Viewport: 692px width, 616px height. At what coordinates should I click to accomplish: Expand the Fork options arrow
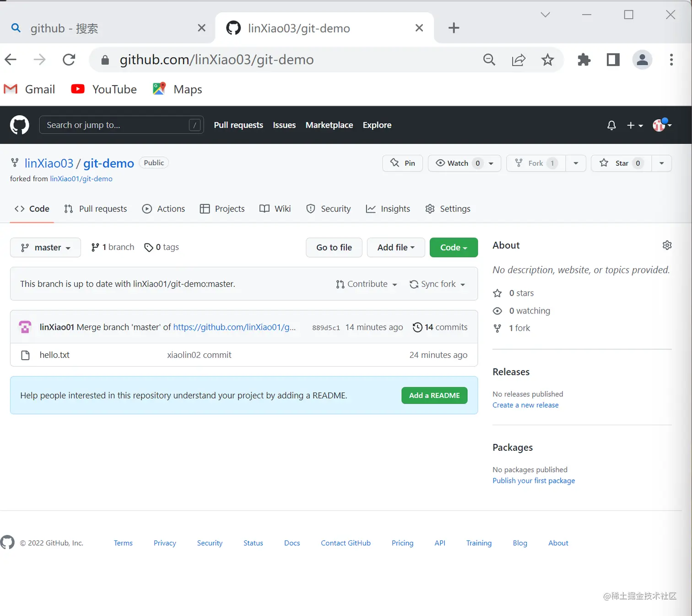pos(576,163)
